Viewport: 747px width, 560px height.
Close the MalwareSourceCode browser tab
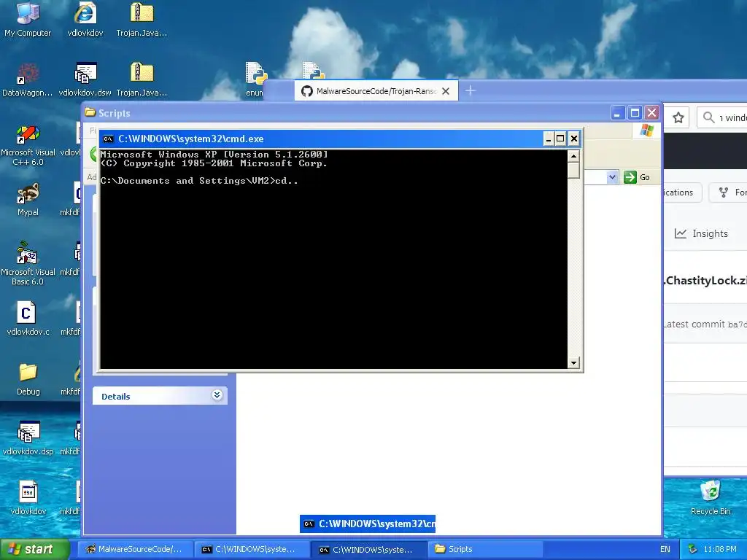tap(446, 91)
